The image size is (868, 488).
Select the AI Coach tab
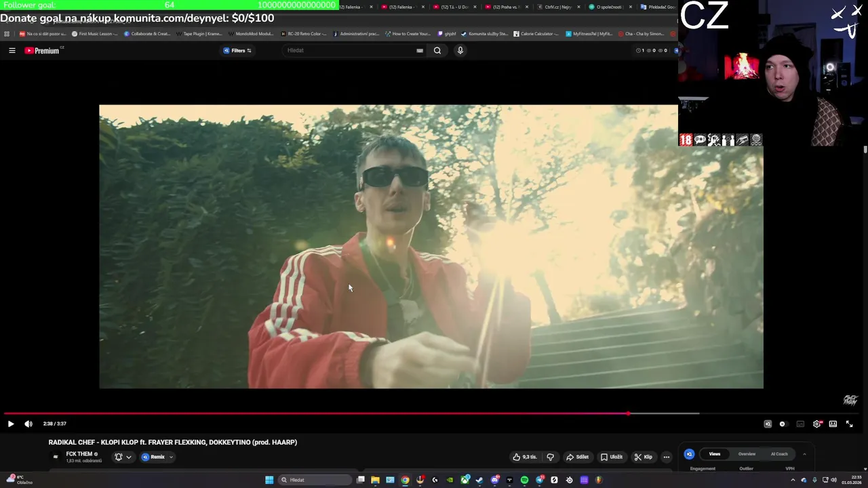click(x=779, y=454)
